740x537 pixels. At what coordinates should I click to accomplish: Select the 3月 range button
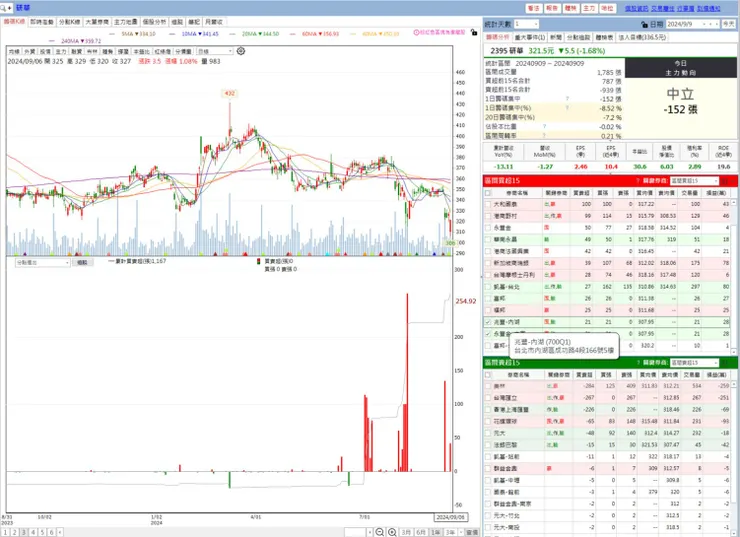tap(406, 532)
